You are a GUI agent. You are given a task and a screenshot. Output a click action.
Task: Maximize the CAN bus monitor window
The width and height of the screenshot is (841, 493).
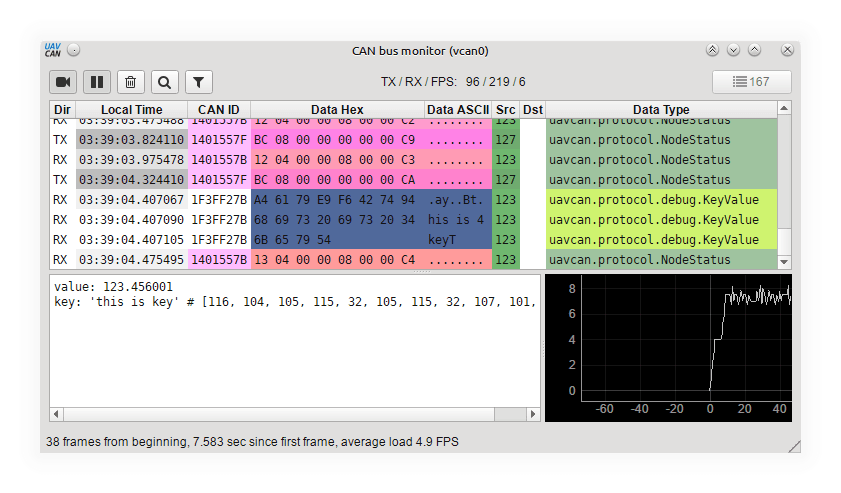754,50
